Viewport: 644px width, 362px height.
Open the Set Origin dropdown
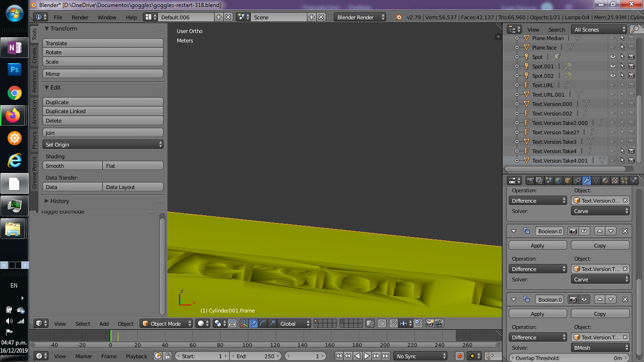pos(103,145)
